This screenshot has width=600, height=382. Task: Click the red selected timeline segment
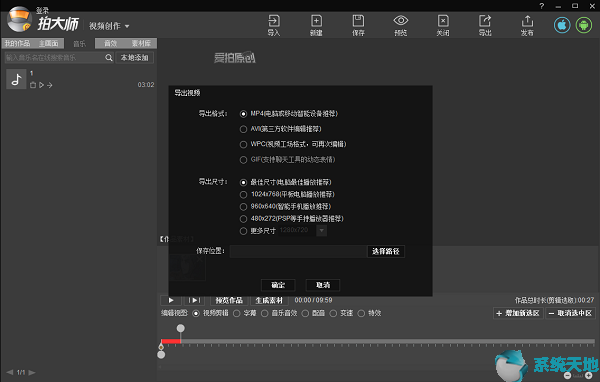click(x=171, y=341)
